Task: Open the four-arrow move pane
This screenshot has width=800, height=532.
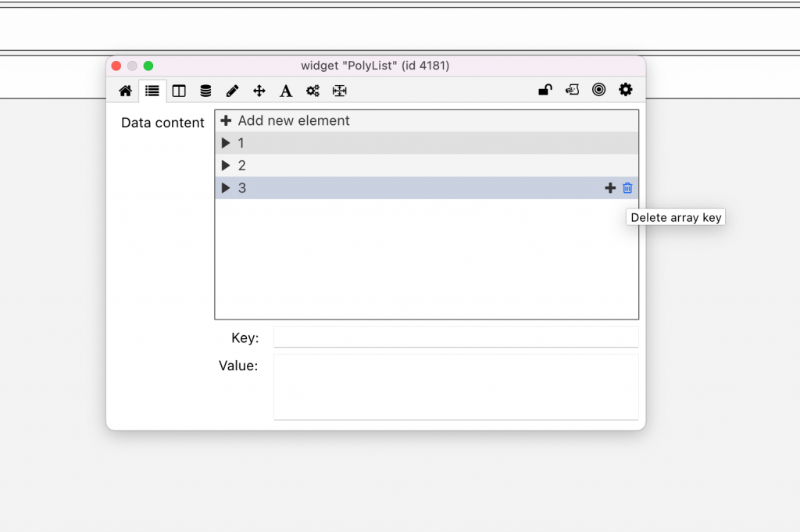Action: (259, 91)
